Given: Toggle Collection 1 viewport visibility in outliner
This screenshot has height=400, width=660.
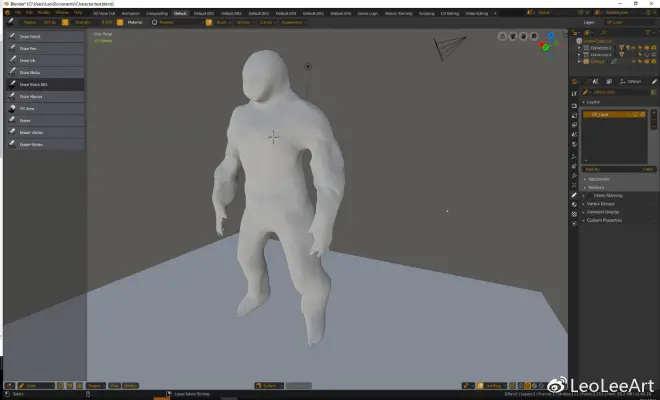Looking at the screenshot, I should click(x=633, y=48).
